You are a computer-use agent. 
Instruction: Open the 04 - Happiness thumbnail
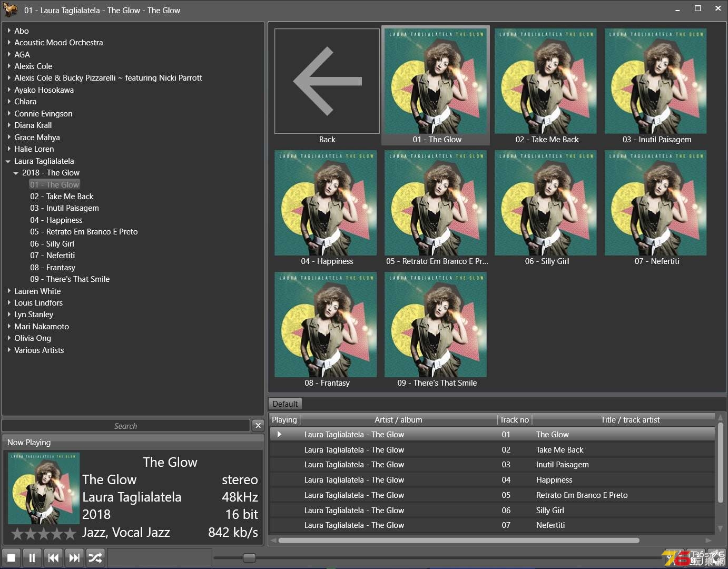[x=326, y=203]
